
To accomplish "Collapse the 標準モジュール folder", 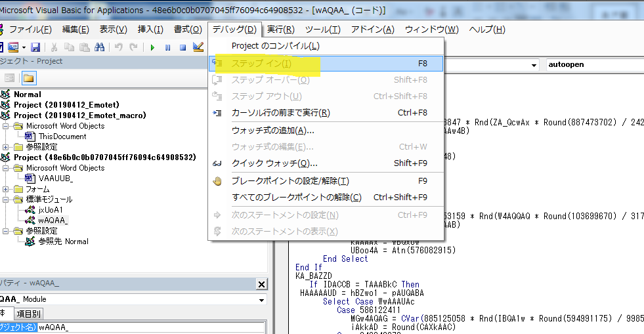I will (5, 199).
